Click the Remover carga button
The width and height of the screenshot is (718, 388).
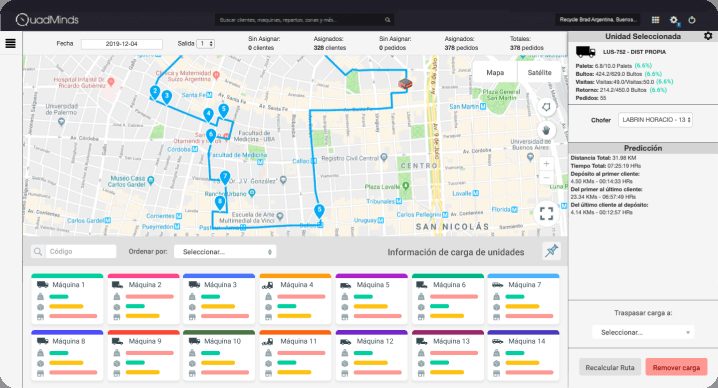coord(676,367)
